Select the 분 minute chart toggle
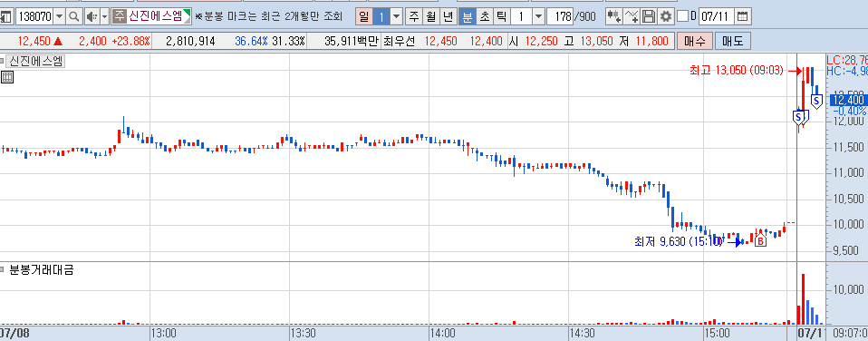868x341 pixels. click(x=468, y=16)
